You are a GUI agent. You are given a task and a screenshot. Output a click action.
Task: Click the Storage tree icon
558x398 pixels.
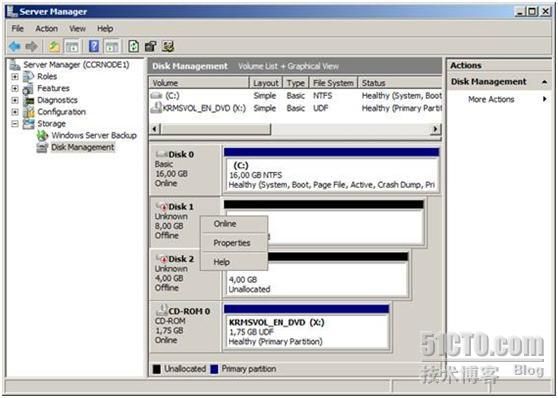tap(28, 124)
